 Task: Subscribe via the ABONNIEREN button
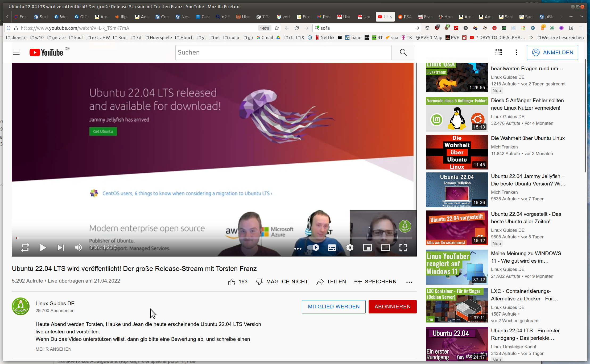click(x=393, y=307)
